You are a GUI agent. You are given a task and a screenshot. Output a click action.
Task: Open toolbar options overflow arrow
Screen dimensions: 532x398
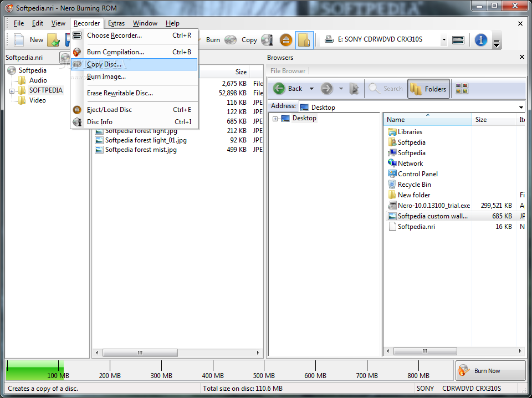point(497,43)
